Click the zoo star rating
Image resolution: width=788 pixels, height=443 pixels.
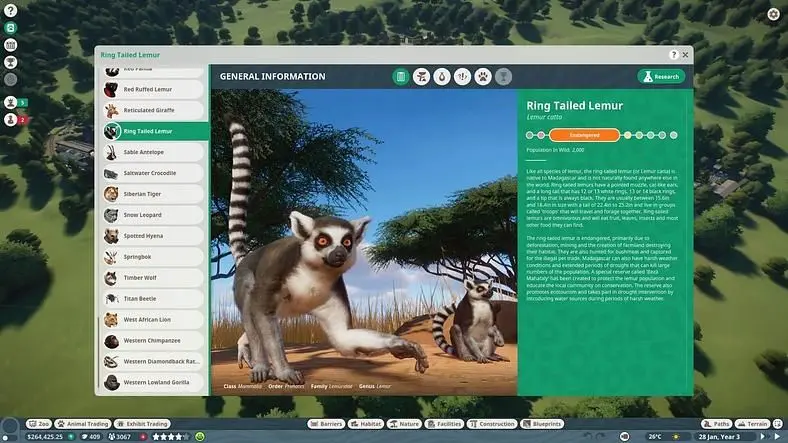point(171,437)
